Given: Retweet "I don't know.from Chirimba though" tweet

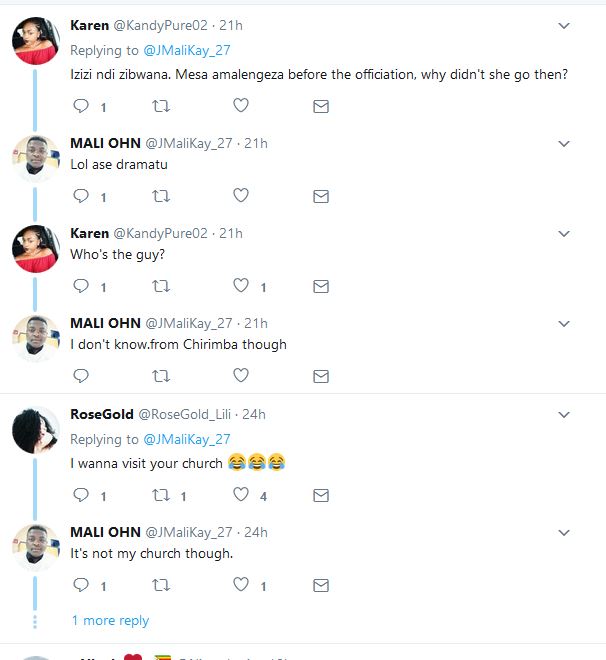Looking at the screenshot, I should 160,376.
